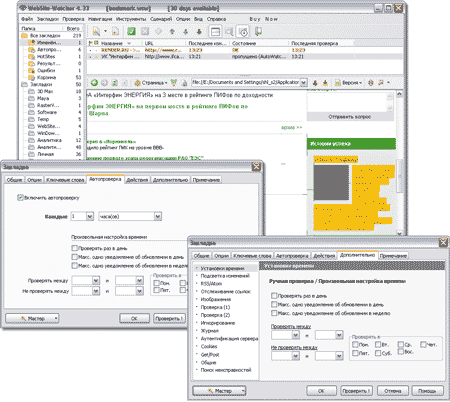Click the question text area scrollbar

click(x=390, y=102)
